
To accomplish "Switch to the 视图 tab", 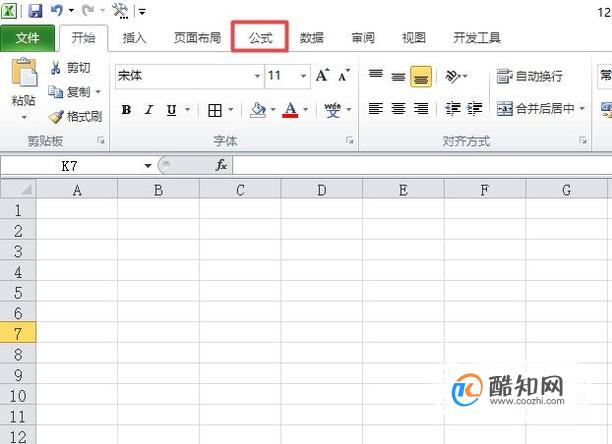I will pos(414,38).
